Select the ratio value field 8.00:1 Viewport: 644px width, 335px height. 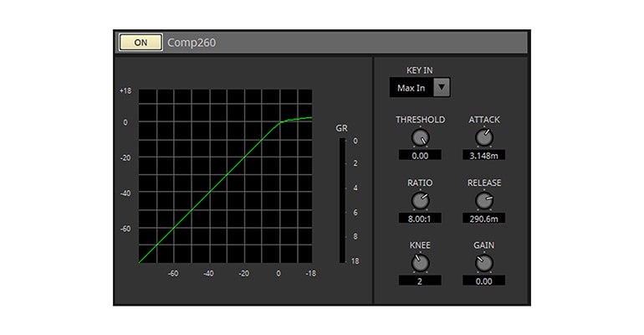pyautogui.click(x=421, y=218)
